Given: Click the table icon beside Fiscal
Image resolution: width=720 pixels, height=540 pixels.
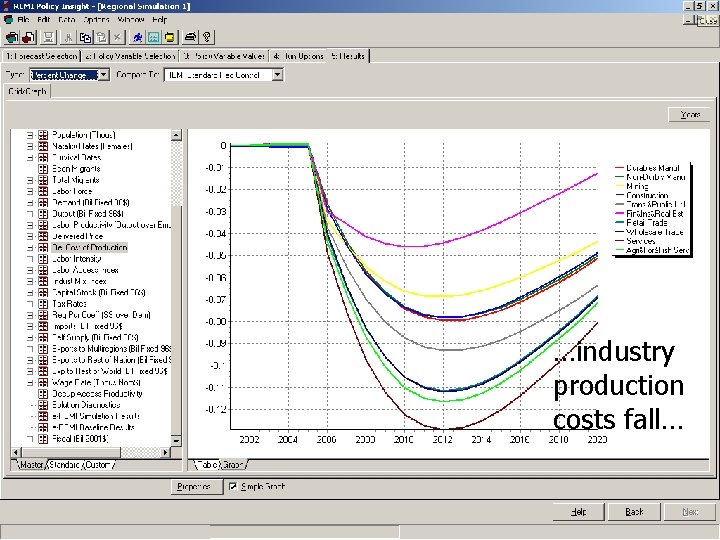Looking at the screenshot, I should (43, 439).
